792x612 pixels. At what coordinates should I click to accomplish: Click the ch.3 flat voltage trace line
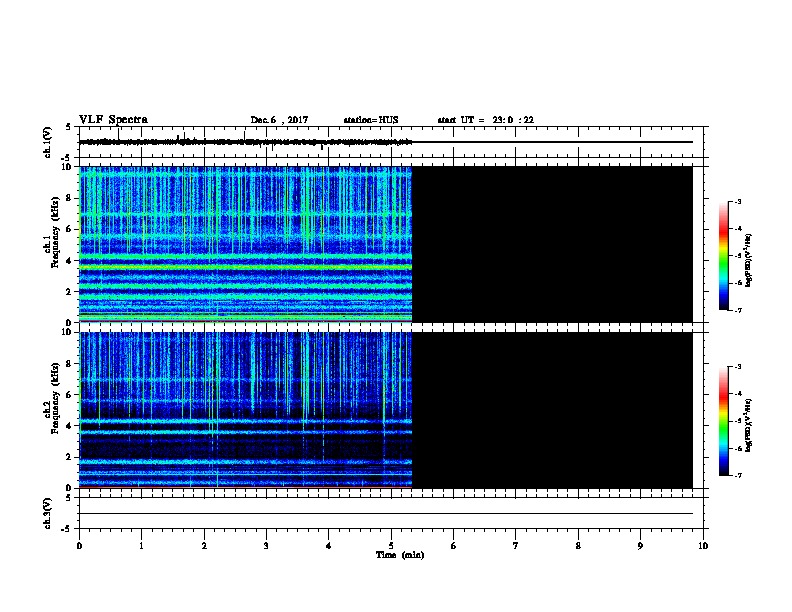(x=386, y=514)
